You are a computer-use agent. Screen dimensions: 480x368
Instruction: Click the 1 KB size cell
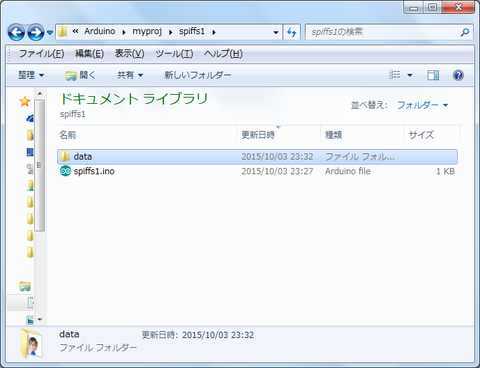point(445,171)
